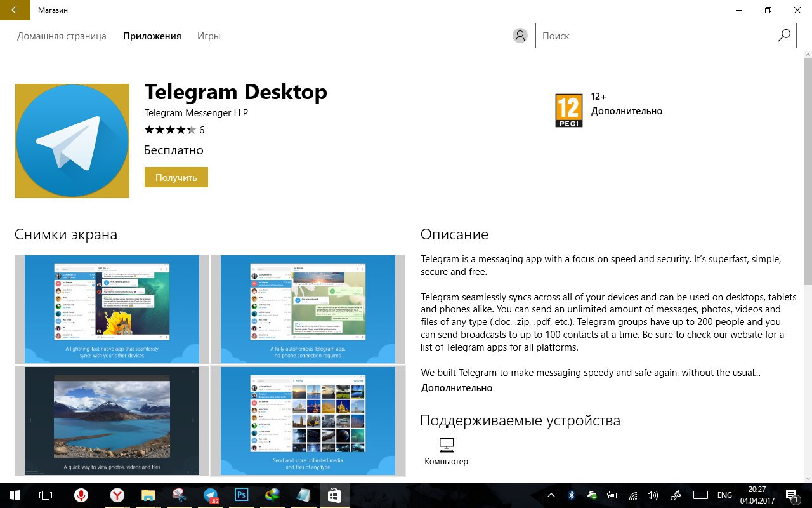Open the user account profile icon

coord(520,36)
